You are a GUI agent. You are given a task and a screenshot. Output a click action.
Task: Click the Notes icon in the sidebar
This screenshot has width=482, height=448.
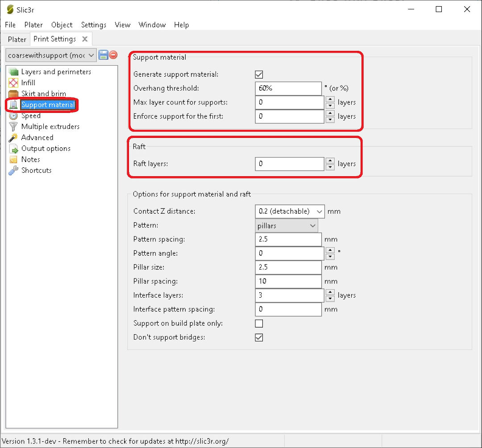pyautogui.click(x=13, y=159)
